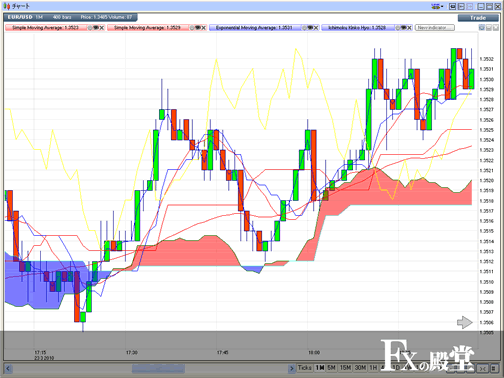Click the 400 bars label in header

(x=62, y=17)
